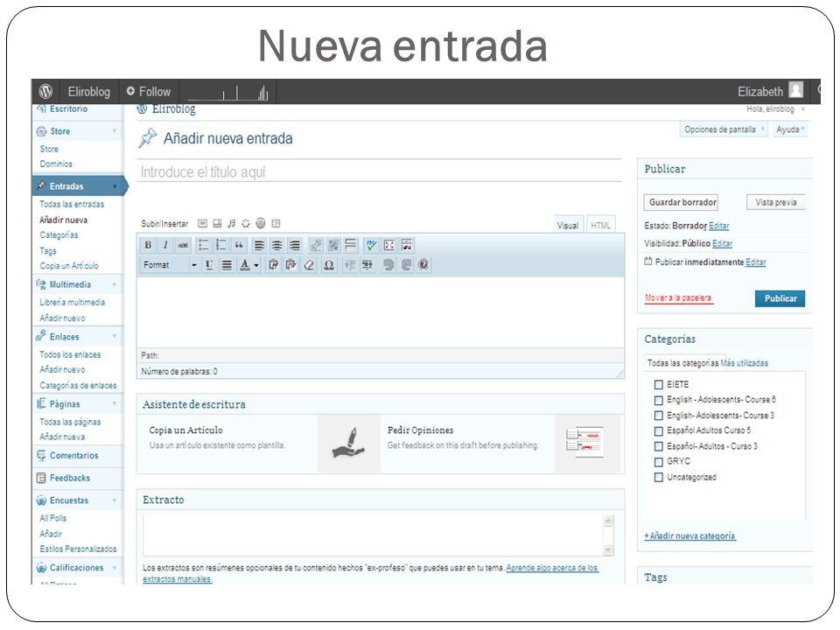Click the unlink broken-chain icon
The image size is (840, 630).
333,245
